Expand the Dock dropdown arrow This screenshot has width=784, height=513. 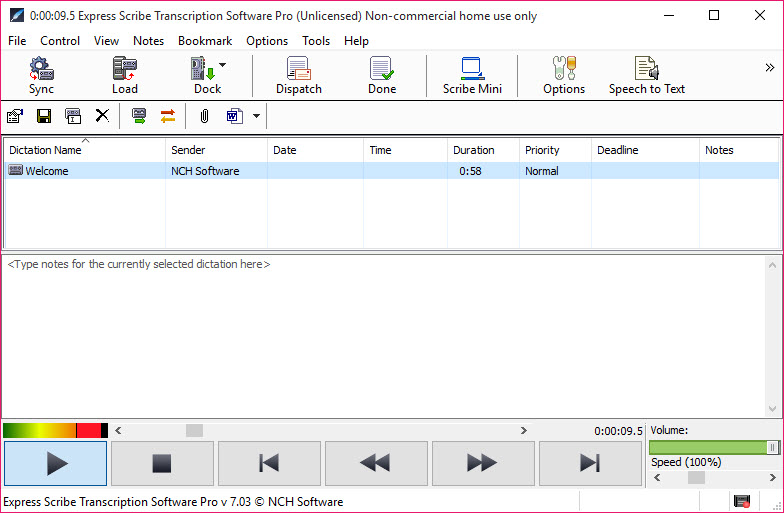tap(222, 65)
